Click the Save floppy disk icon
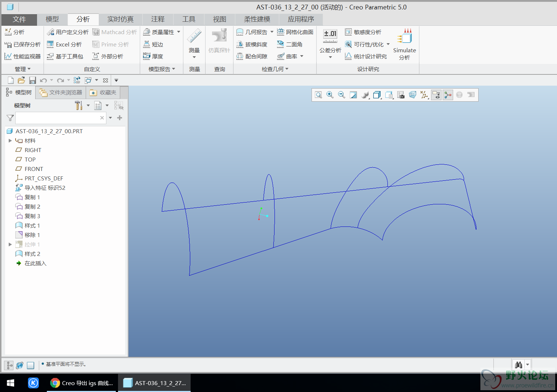This screenshot has height=392, width=557. pyautogui.click(x=32, y=80)
